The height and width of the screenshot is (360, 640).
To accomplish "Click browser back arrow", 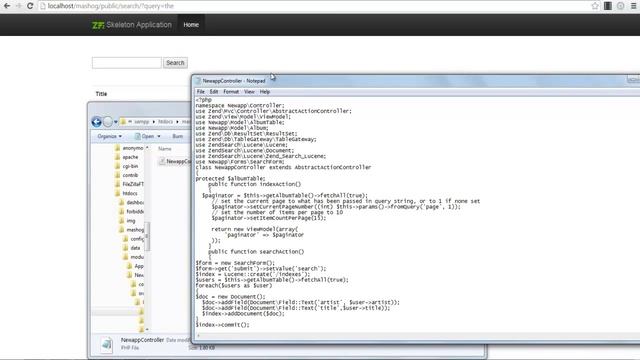I will coord(7,6).
